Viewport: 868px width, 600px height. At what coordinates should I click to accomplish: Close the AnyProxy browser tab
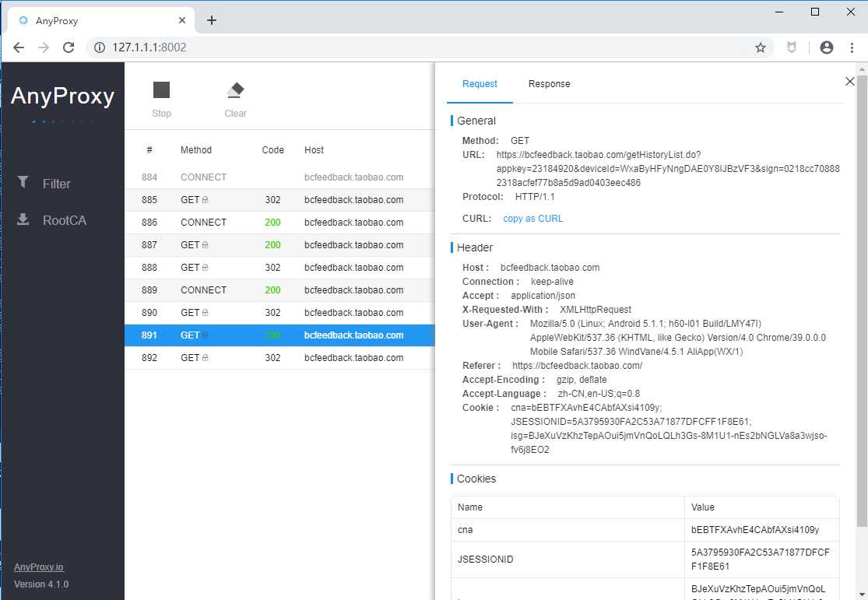pyautogui.click(x=182, y=20)
